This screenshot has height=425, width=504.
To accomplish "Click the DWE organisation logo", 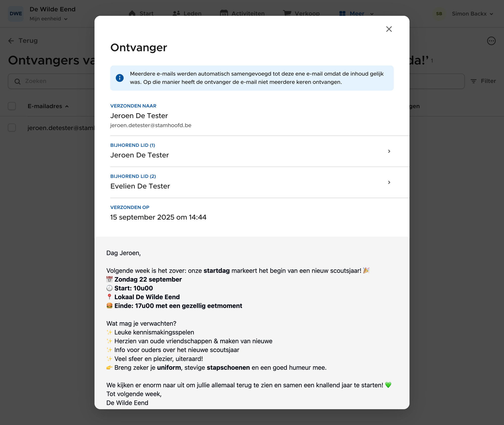I will click(x=16, y=14).
